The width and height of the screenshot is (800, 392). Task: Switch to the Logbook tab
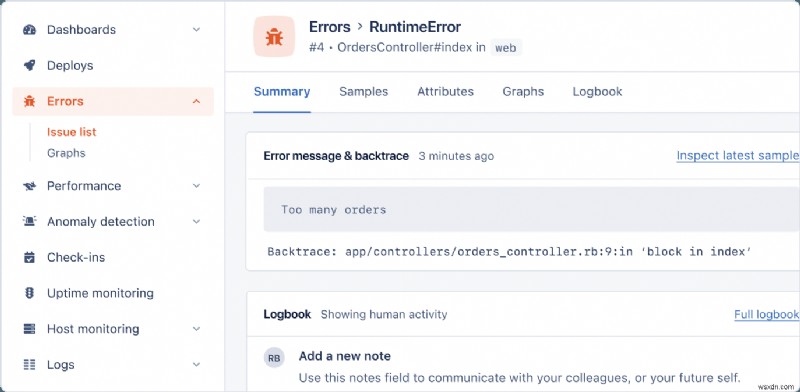coord(597,91)
